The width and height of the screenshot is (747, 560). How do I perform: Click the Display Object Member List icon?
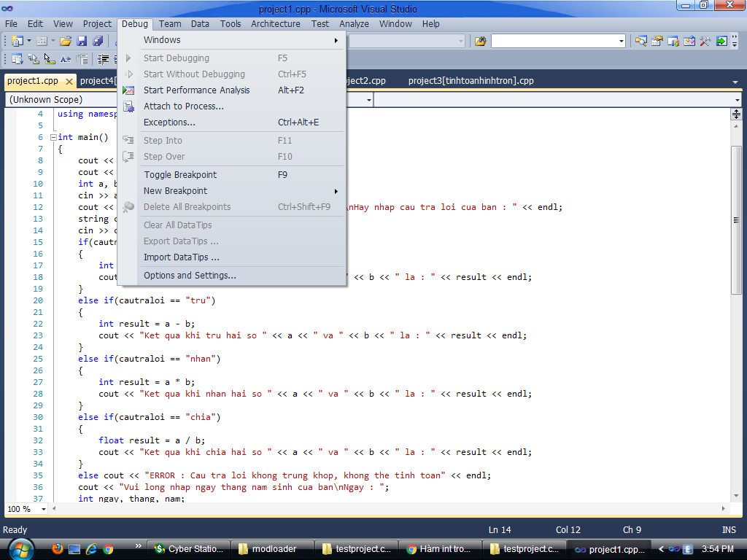pyautogui.click(x=18, y=59)
